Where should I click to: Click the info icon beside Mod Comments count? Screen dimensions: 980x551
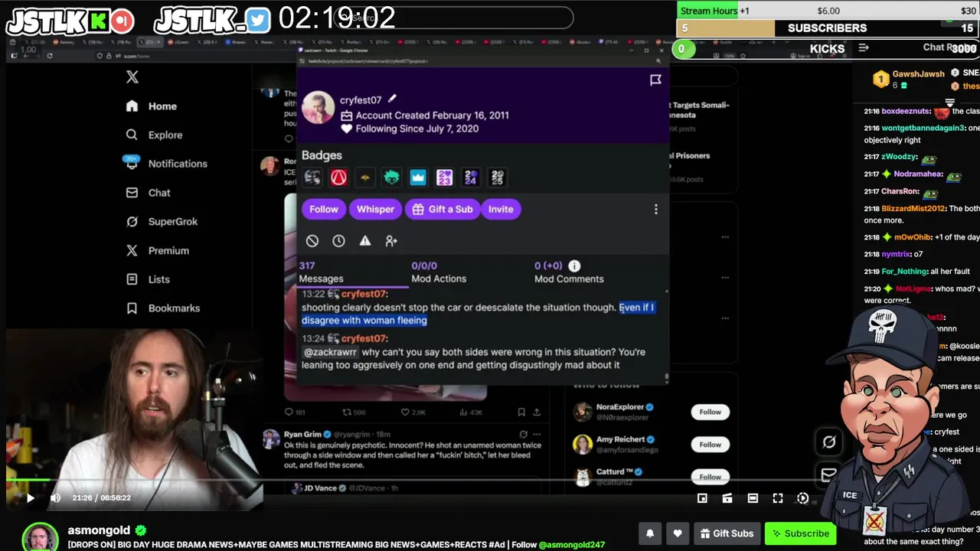pyautogui.click(x=574, y=266)
